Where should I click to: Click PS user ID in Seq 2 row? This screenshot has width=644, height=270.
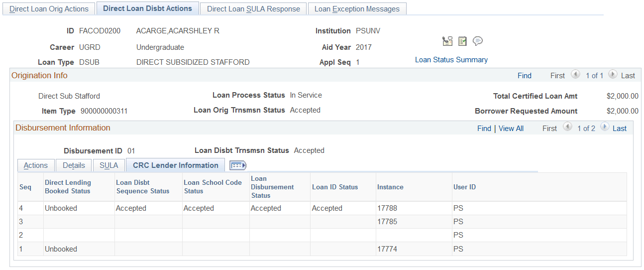[458, 235]
